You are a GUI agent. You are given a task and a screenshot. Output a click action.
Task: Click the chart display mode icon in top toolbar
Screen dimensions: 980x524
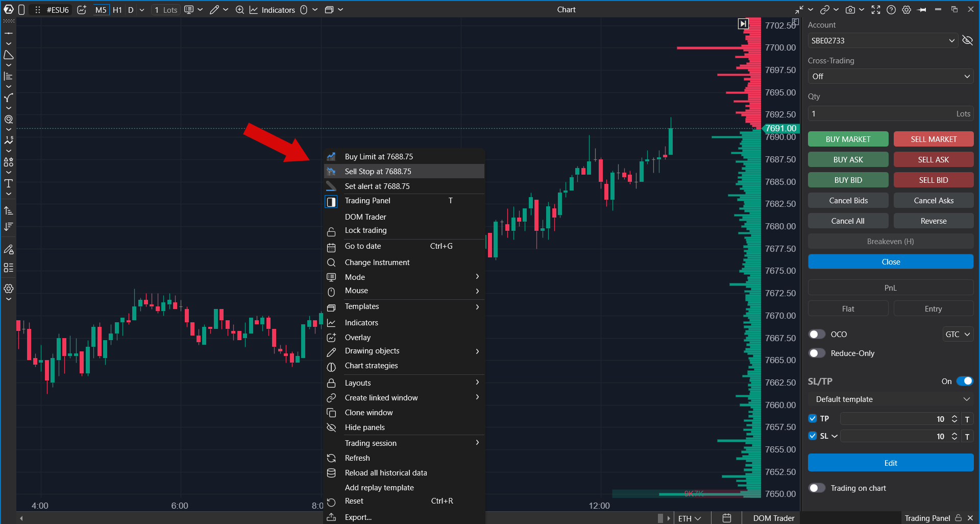pyautogui.click(x=189, y=10)
